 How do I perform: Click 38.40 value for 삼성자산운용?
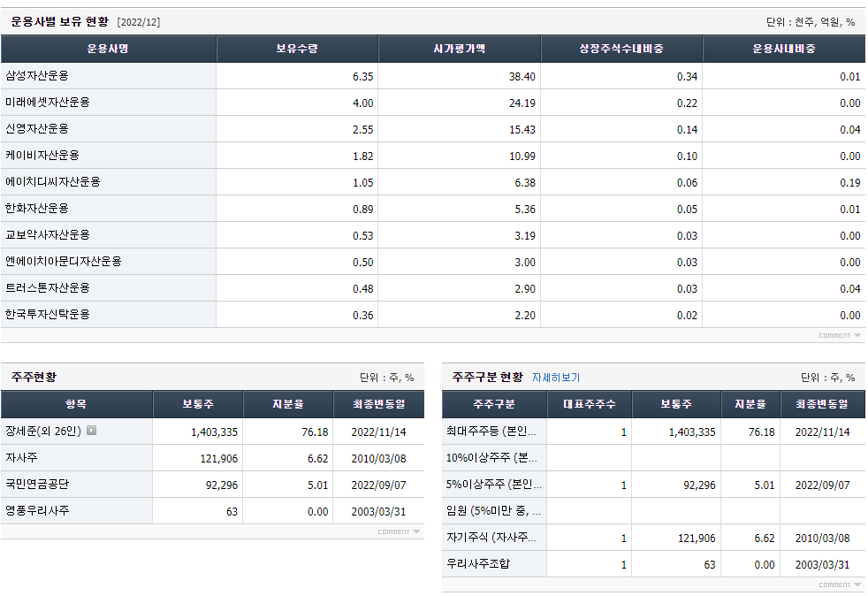(x=522, y=76)
